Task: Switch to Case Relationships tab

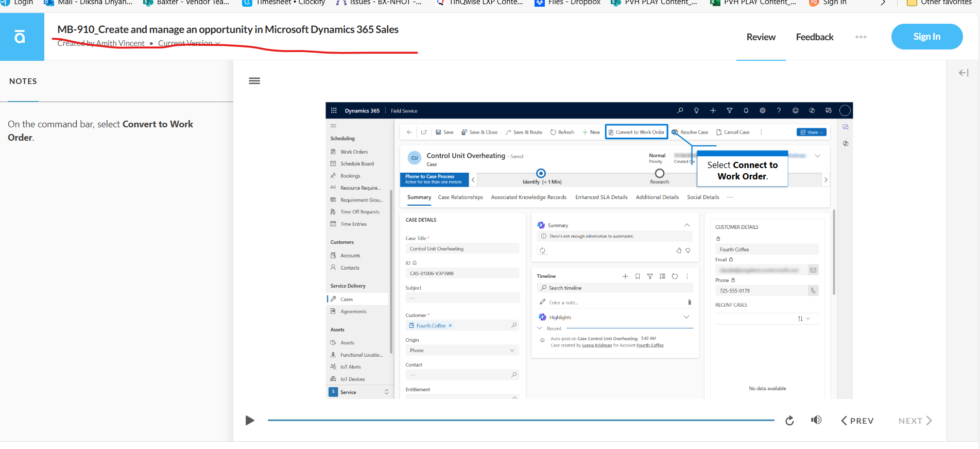Action: click(x=460, y=197)
